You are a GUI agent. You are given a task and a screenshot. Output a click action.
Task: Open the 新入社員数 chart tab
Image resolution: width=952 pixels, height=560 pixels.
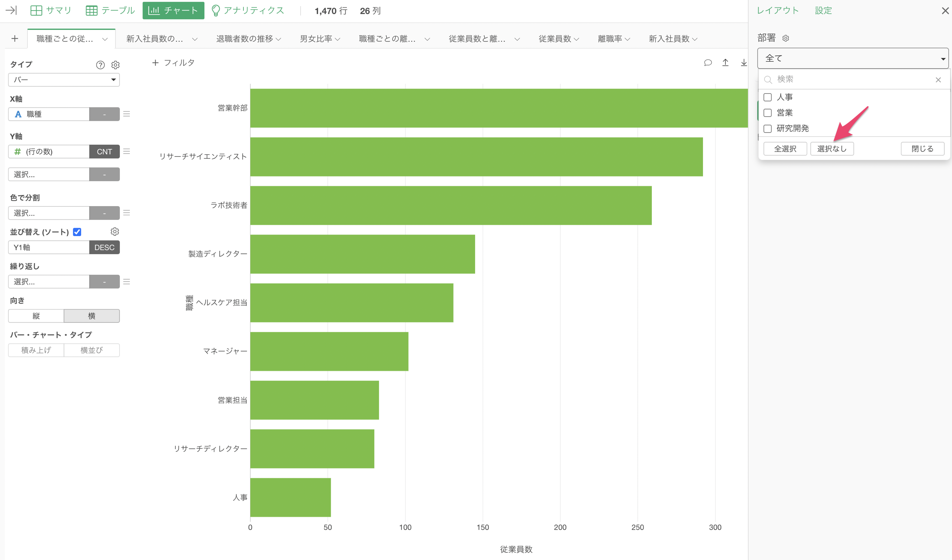pos(669,38)
